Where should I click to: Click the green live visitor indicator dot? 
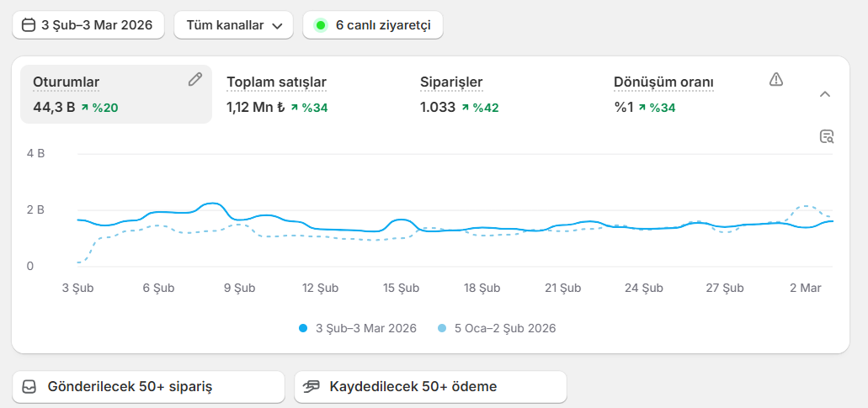tap(320, 25)
